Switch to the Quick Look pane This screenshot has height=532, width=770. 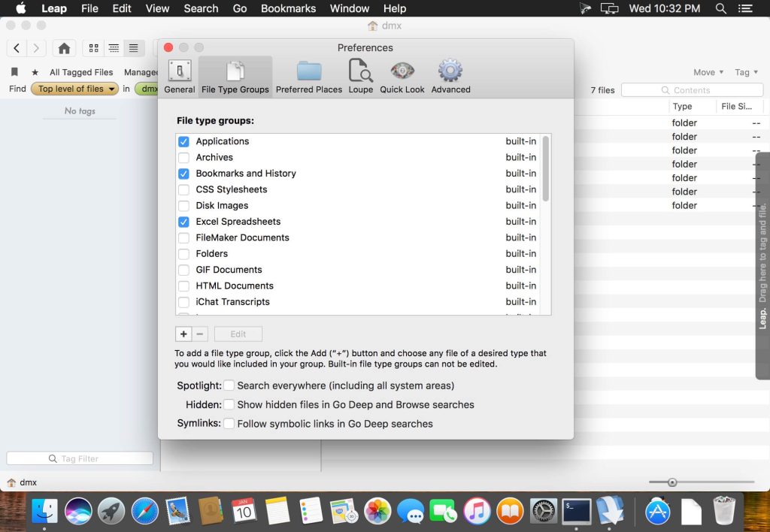(x=402, y=76)
